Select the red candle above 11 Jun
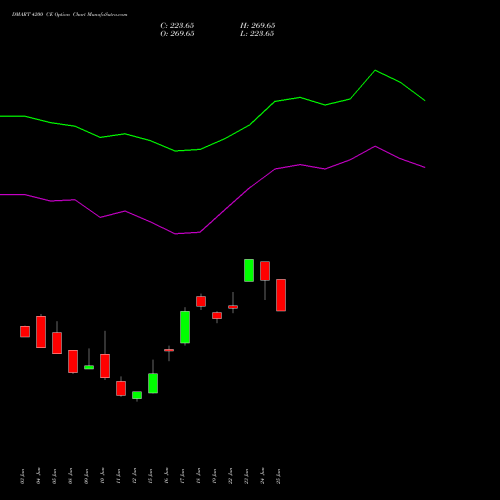 click(x=121, y=388)
